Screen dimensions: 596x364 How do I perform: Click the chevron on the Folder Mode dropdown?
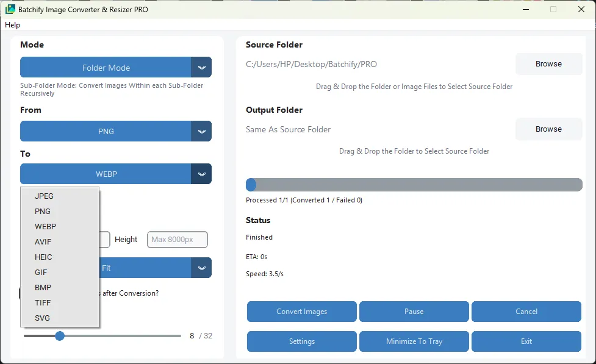tap(202, 67)
